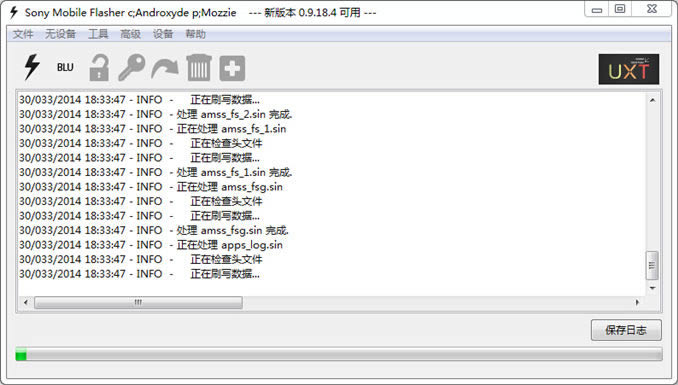Viewport: 678px width, 385px height.
Task: Click the log scroll right arrow
Action: pos(637,302)
